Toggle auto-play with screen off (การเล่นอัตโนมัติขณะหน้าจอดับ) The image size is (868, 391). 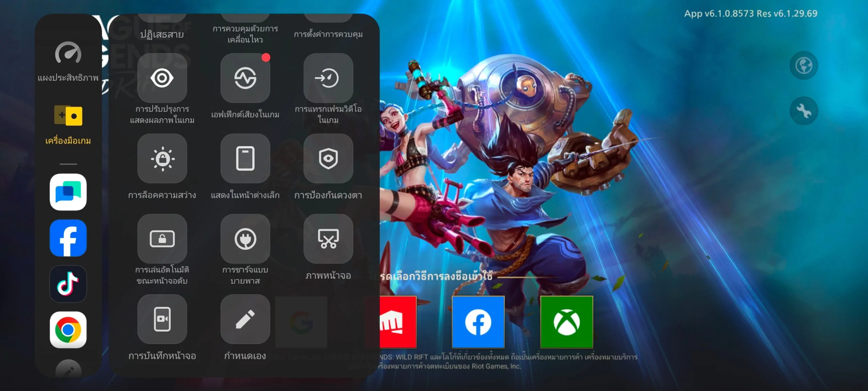point(162,239)
